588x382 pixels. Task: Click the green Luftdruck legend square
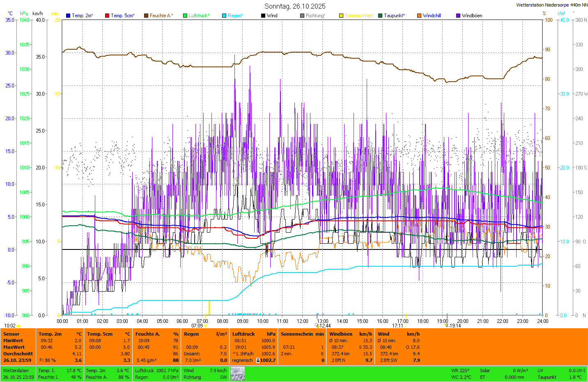click(185, 16)
